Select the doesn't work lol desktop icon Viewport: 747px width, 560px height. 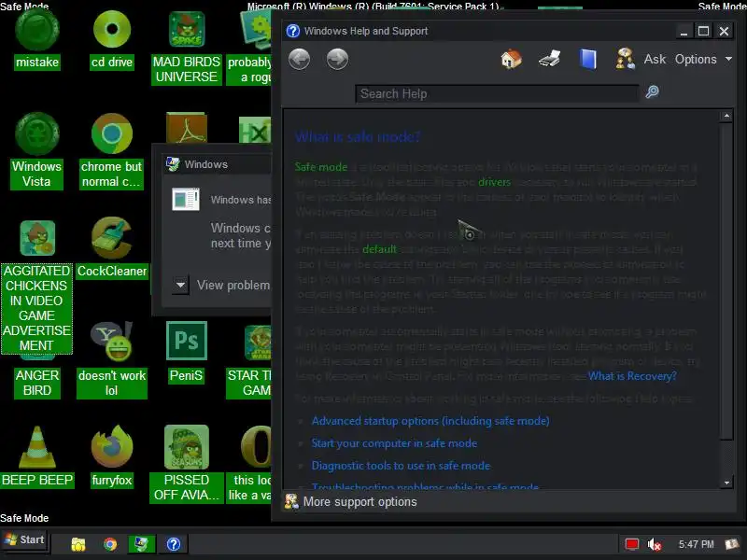point(112,360)
